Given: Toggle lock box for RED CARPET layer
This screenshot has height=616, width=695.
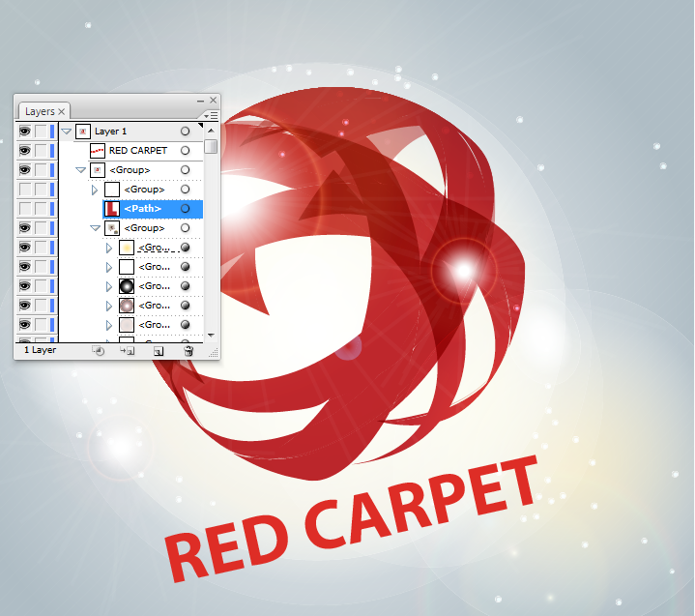Looking at the screenshot, I should (41, 151).
